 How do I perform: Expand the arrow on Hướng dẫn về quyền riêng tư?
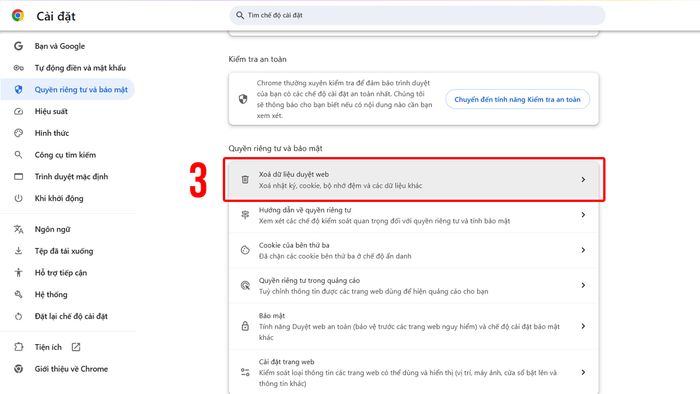[583, 215]
